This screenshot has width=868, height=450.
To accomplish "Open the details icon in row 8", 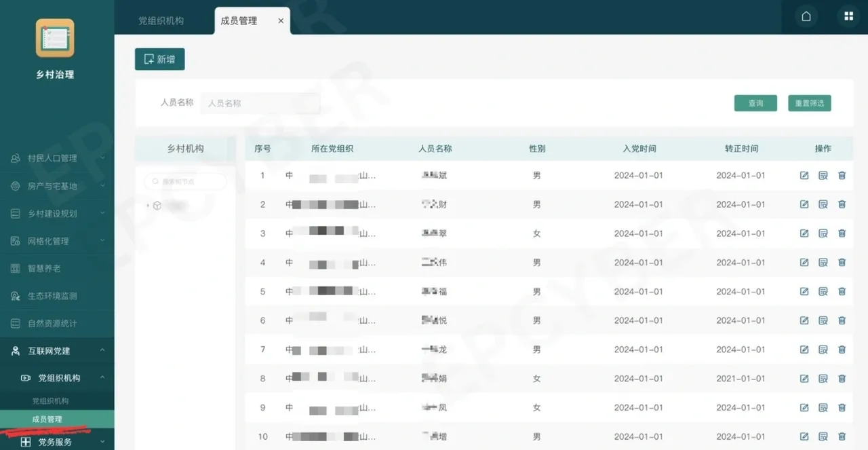I will [823, 379].
